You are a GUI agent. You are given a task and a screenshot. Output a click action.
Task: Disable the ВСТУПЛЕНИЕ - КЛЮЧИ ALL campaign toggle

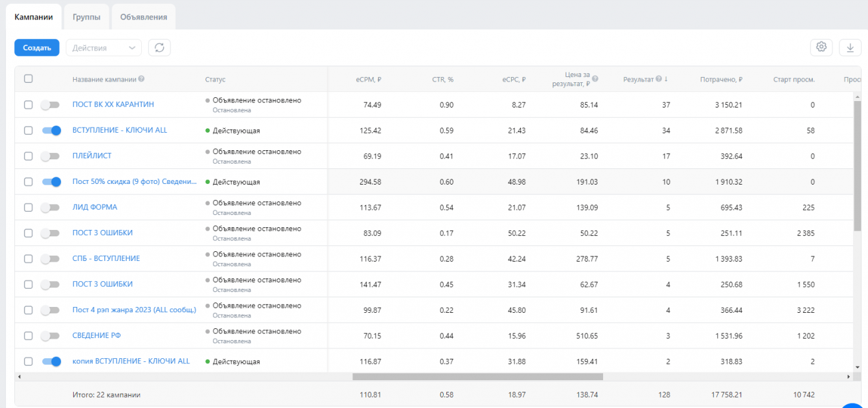(51, 130)
